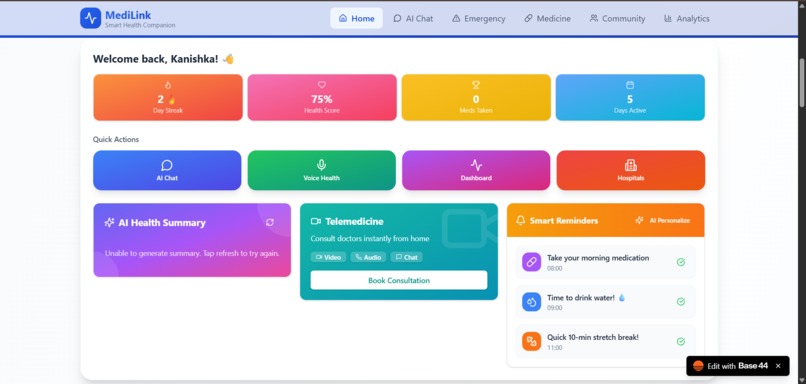The height and width of the screenshot is (384, 806).
Task: Click the sparkle icon beside AI Health Summary
Action: pos(109,223)
